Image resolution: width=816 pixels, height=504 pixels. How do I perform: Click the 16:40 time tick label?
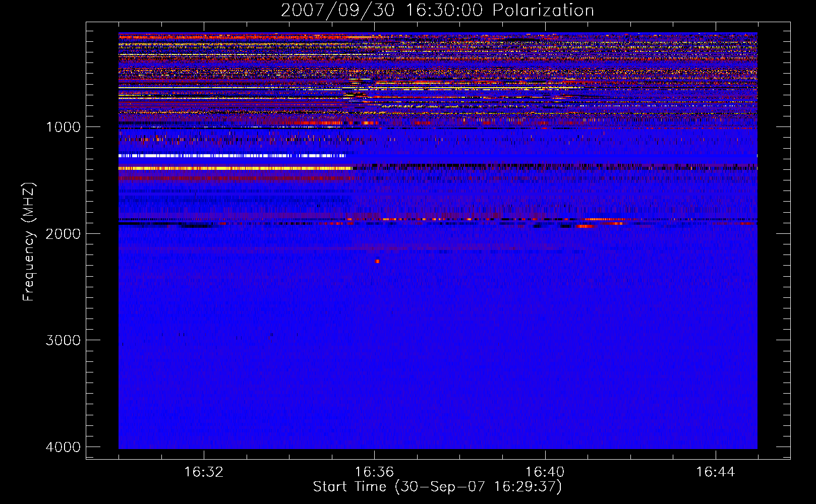coord(545,472)
